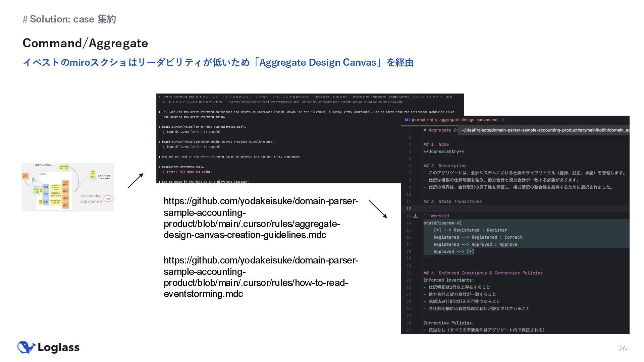Expand the 'Read 54 lines' collapsed output
This screenshot has height=362, width=644.
[x=193, y=132]
